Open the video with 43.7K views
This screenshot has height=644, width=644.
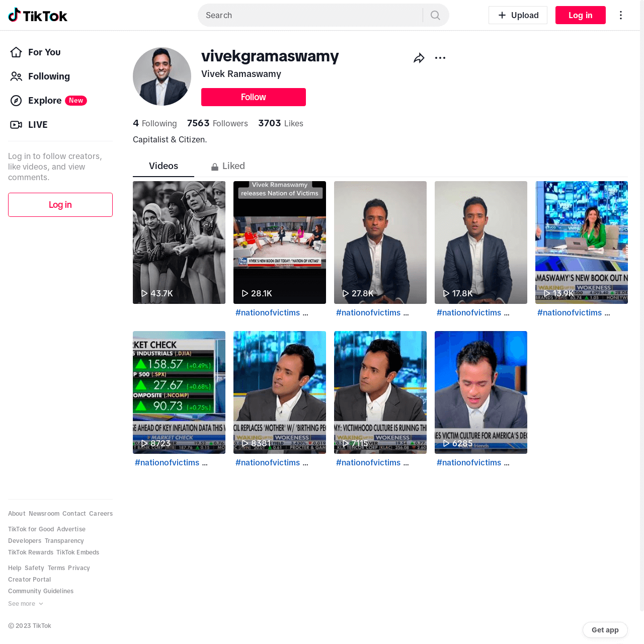tap(179, 243)
